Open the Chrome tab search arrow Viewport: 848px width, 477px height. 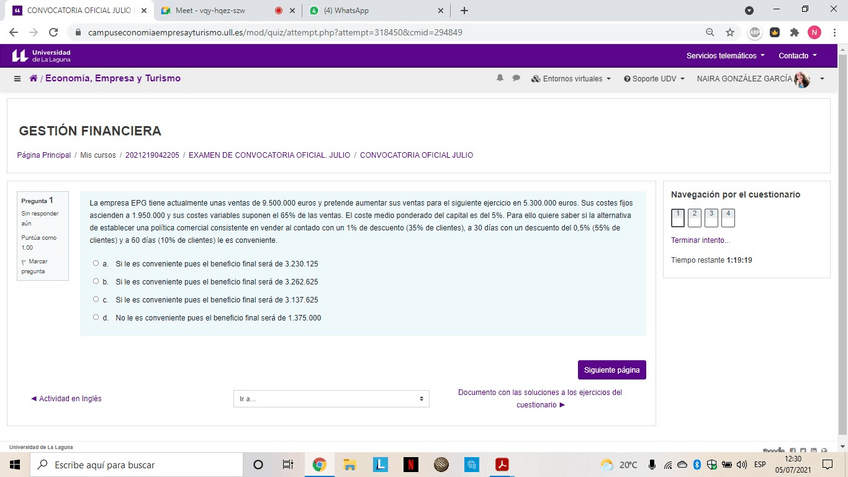coord(749,10)
